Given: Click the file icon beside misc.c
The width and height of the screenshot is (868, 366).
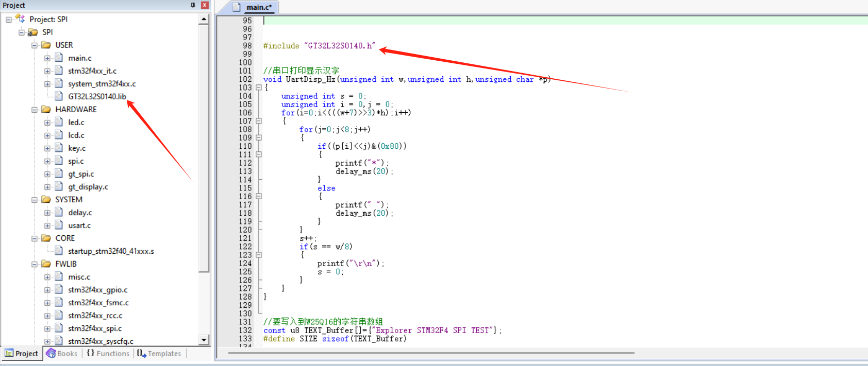Looking at the screenshot, I should 59,276.
